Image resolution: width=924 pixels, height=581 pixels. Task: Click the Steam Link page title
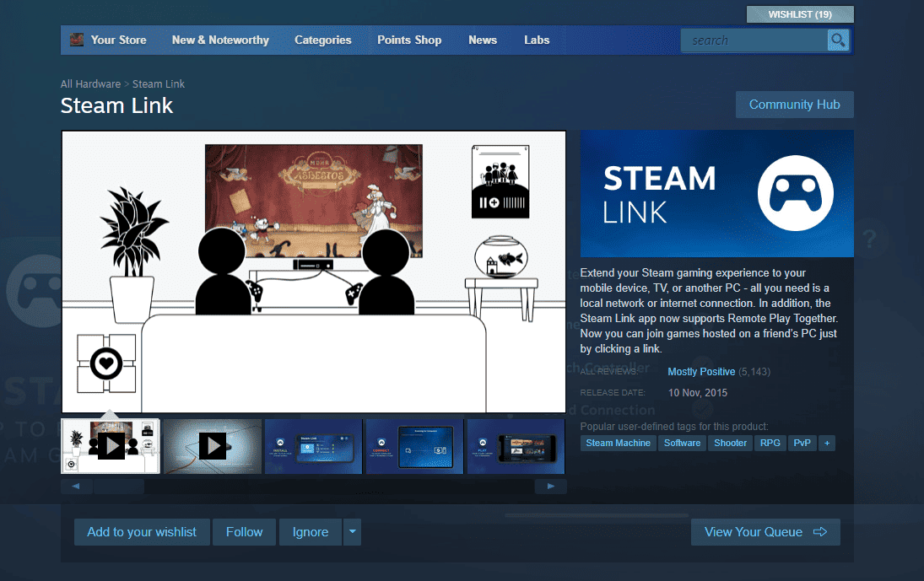point(116,106)
